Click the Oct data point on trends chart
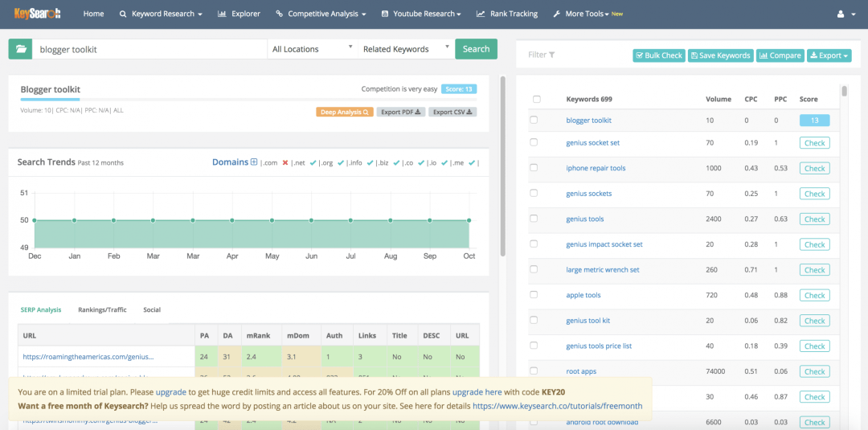868x430 pixels. pos(469,220)
